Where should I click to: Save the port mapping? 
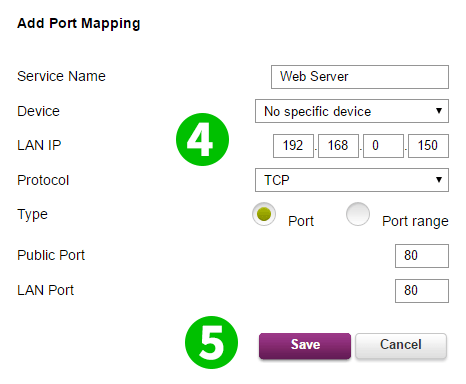tap(305, 346)
